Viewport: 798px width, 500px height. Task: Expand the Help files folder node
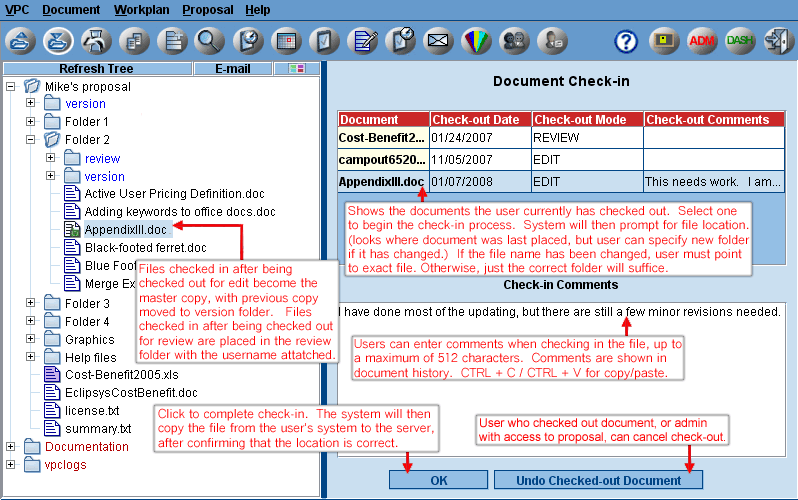[x=31, y=356]
